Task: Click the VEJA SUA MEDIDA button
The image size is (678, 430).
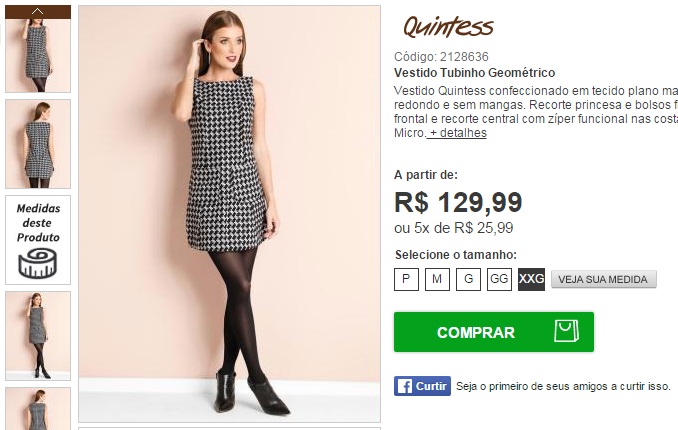Action: click(604, 279)
